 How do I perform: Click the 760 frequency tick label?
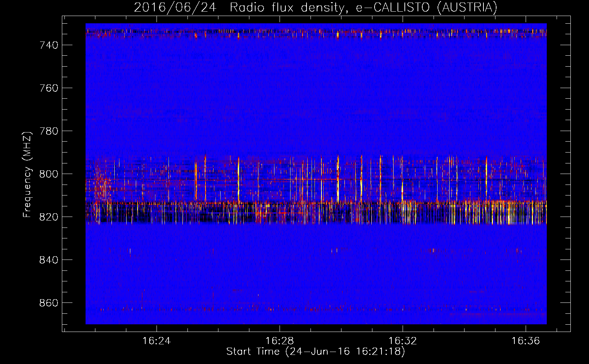(x=49, y=88)
